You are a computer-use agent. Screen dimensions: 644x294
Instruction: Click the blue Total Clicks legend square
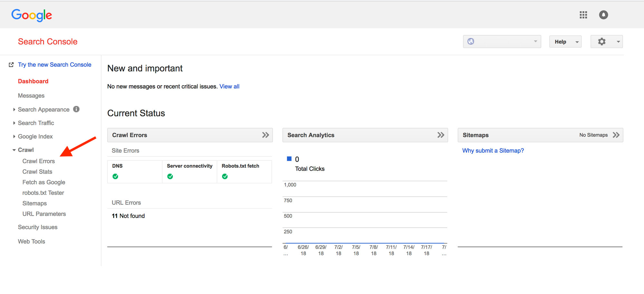tap(289, 159)
